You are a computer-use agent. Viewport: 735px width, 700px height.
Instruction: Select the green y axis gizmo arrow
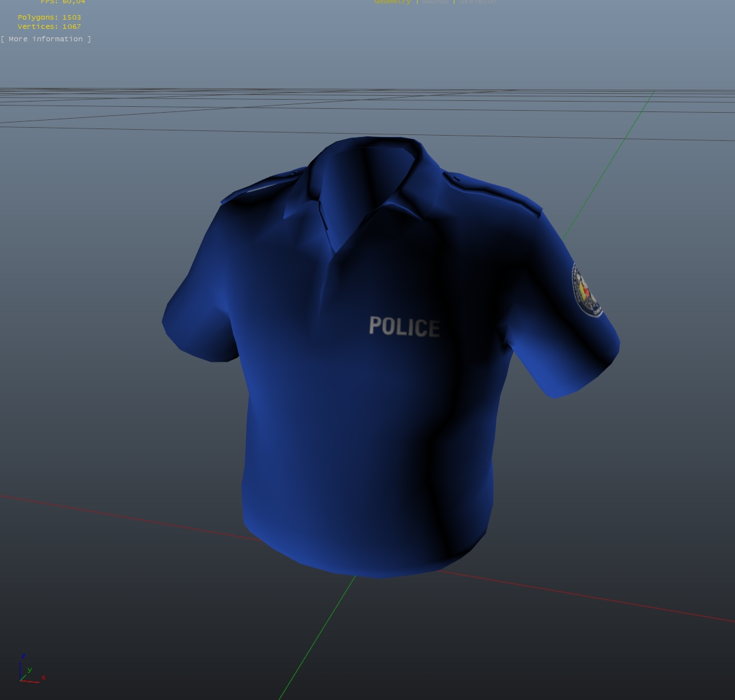[x=24, y=676]
